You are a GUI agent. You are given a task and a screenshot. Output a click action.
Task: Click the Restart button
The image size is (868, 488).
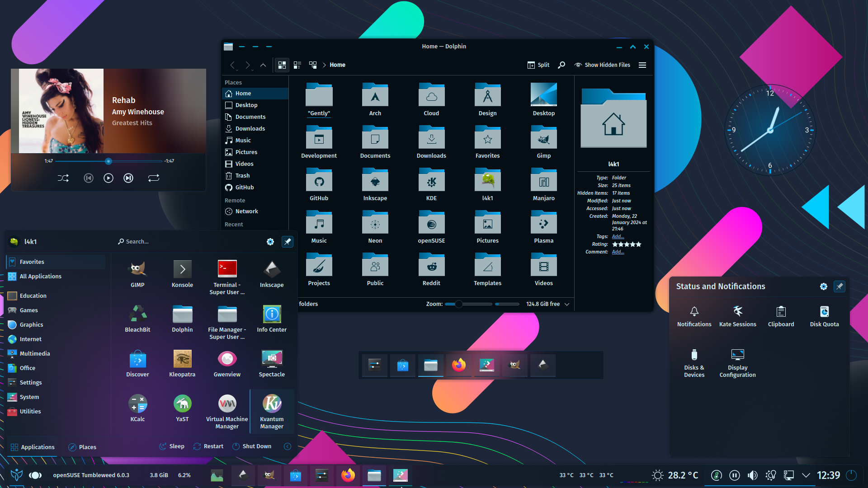pos(208,446)
